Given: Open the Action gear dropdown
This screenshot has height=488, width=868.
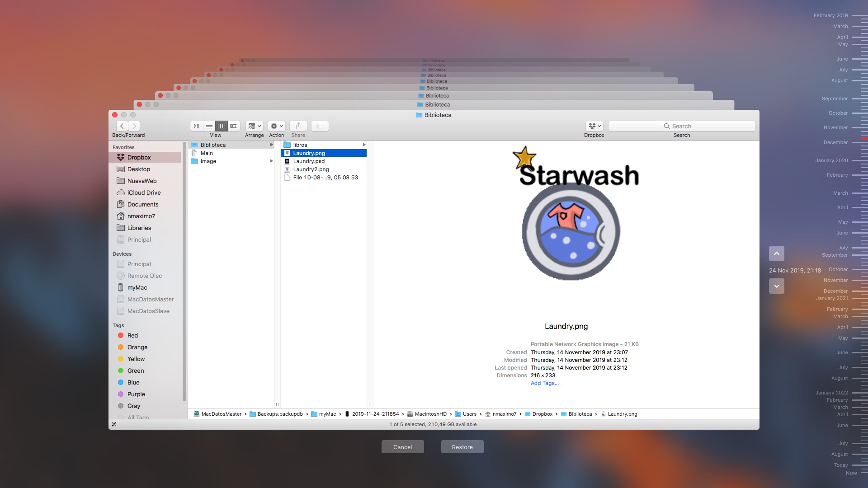Looking at the screenshot, I should [276, 126].
